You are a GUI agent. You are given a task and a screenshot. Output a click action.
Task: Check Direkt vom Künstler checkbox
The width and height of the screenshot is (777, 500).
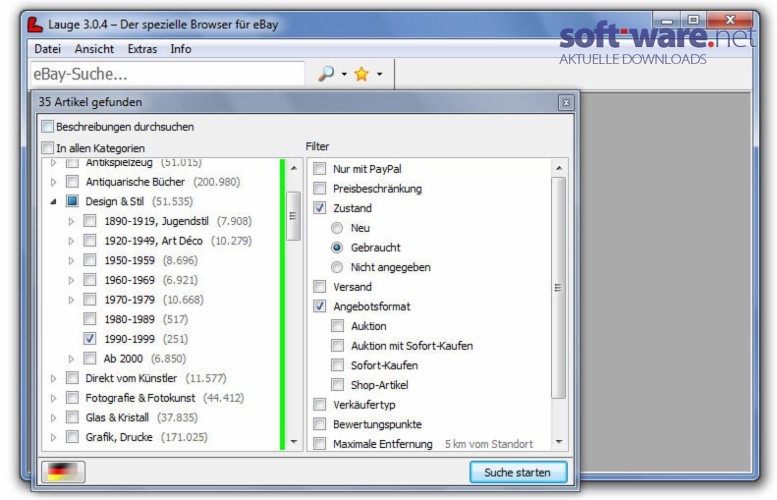pos(72,378)
